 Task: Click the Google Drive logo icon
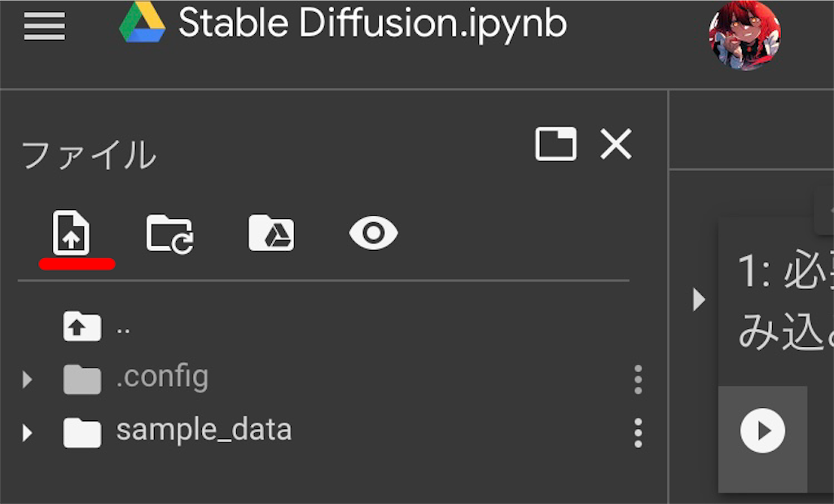pyautogui.click(x=142, y=23)
